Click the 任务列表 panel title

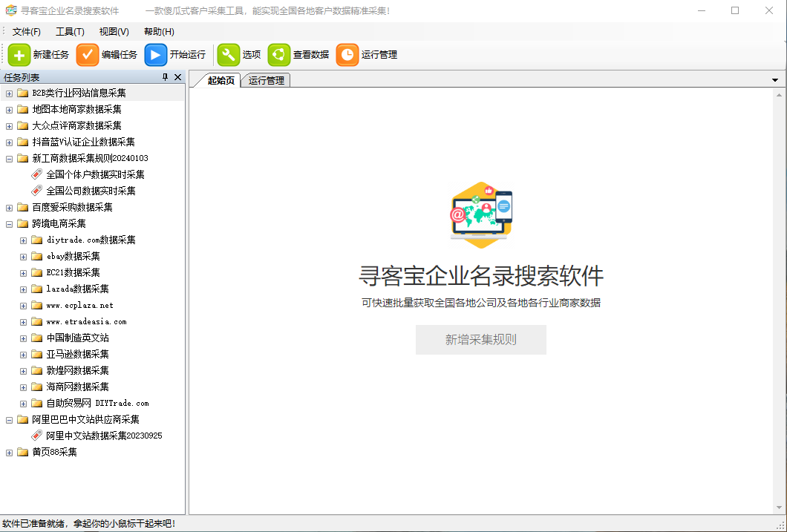coord(22,77)
